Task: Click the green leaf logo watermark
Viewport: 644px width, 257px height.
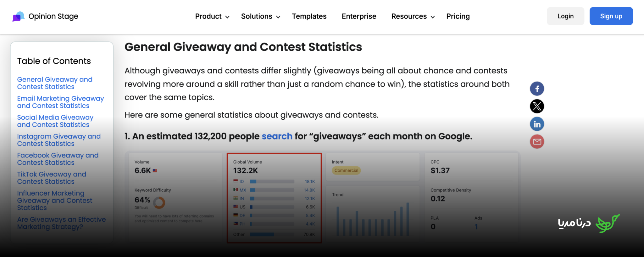Action: click(608, 224)
